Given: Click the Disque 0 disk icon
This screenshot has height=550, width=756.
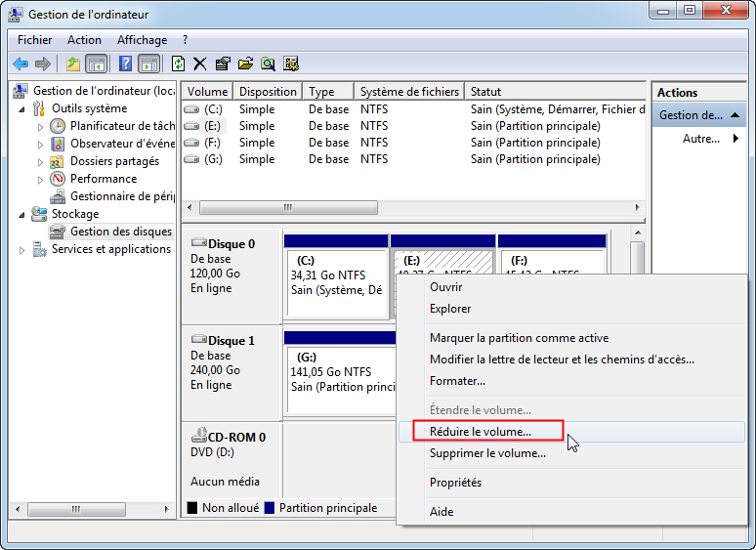Looking at the screenshot, I should point(199,242).
